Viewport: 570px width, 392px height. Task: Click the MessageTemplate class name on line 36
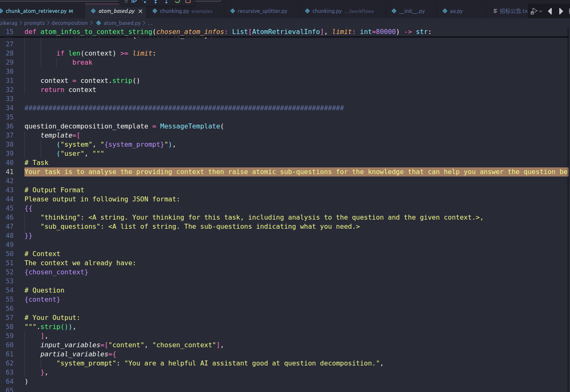[190, 126]
